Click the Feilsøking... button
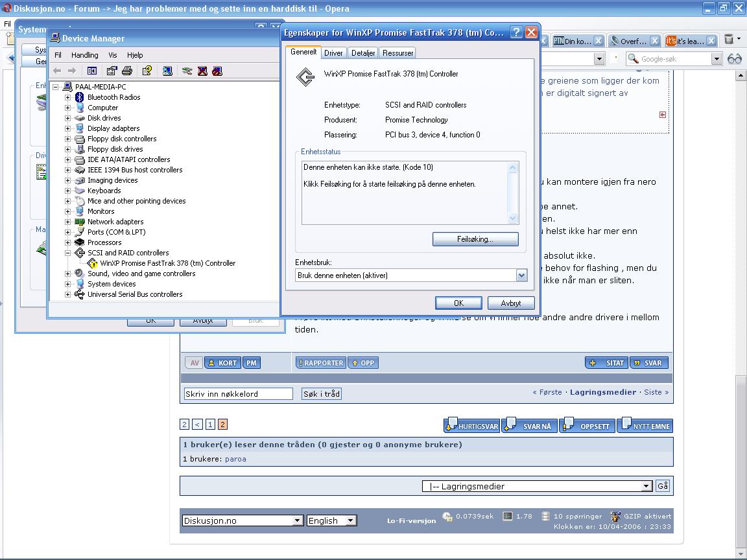Viewport: 747px width, 560px height. point(475,239)
